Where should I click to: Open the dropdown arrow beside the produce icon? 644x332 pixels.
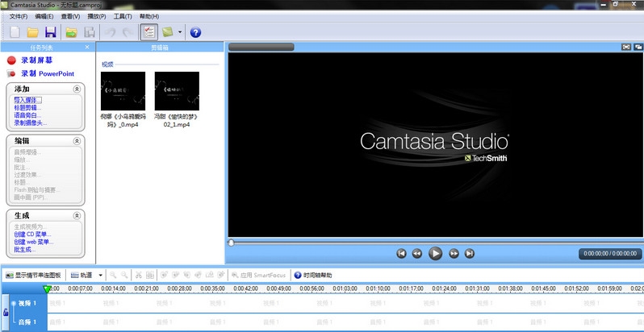[180, 32]
